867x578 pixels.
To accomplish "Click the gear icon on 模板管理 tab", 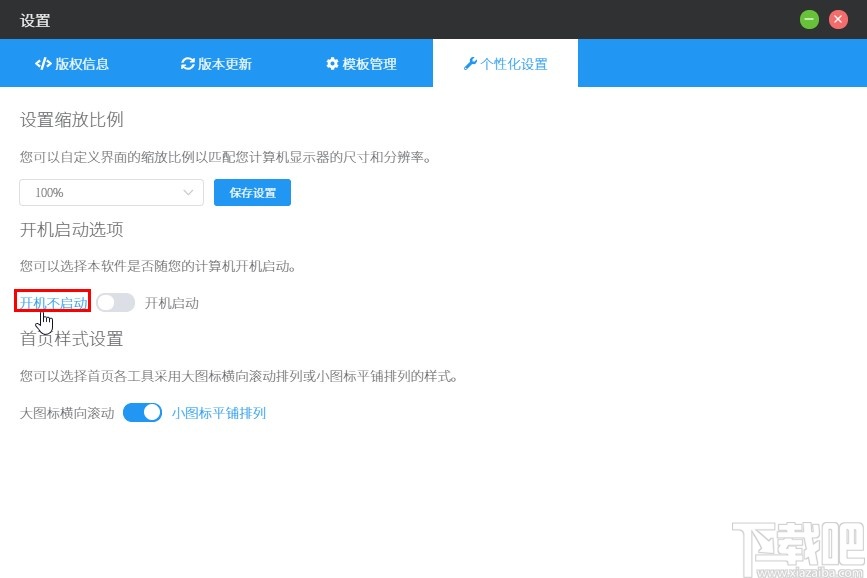I will point(332,63).
